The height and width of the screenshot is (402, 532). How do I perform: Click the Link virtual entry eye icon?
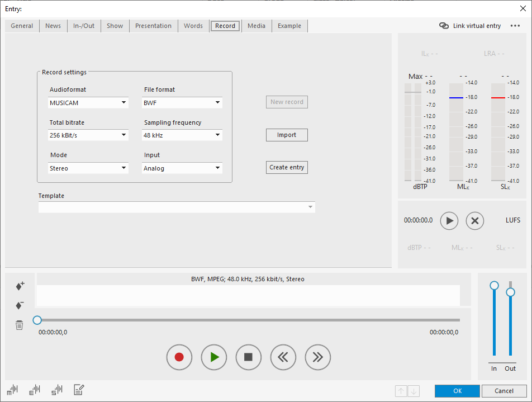[x=444, y=25]
